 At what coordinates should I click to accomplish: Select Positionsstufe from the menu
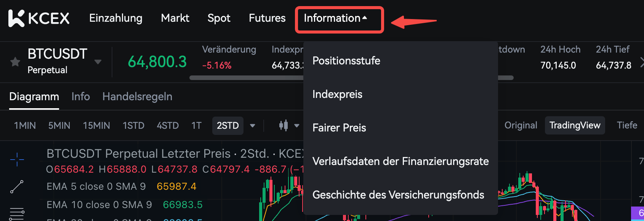click(346, 61)
